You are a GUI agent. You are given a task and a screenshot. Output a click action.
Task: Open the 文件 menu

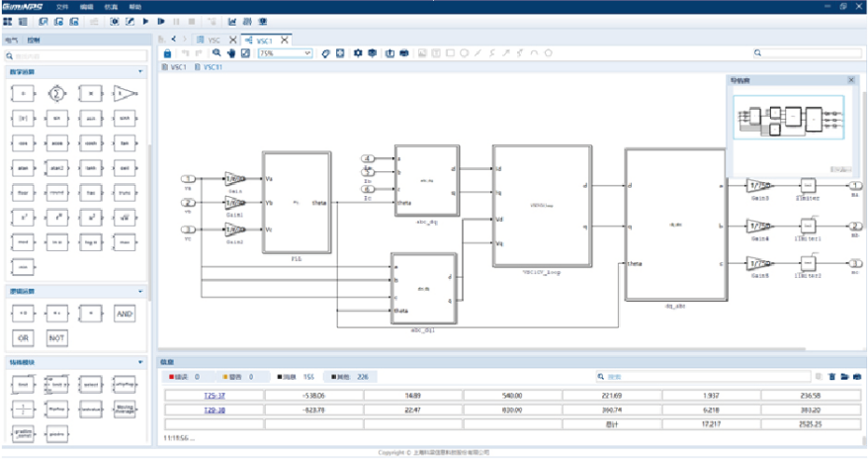pyautogui.click(x=62, y=6)
